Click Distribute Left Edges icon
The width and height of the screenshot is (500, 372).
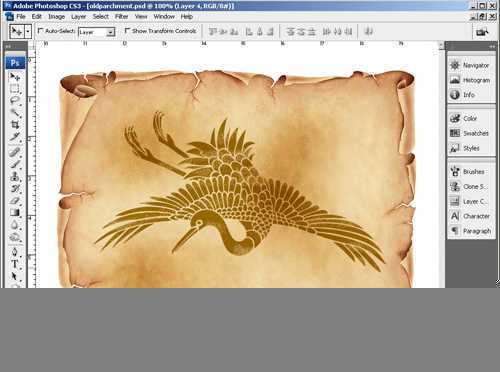click(327, 32)
